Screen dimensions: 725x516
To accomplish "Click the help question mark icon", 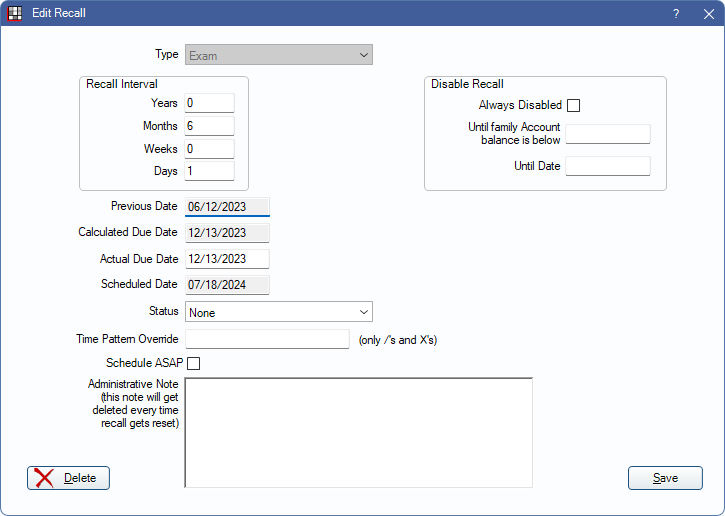I will [676, 13].
